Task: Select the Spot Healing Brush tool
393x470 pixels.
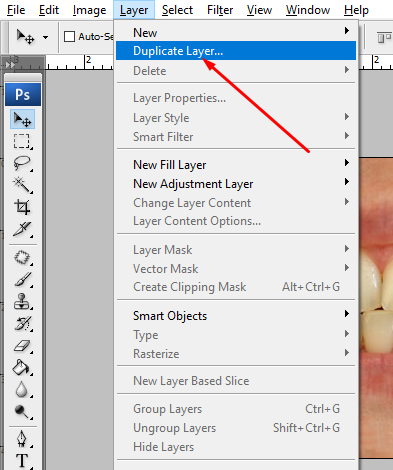Action: 22,258
